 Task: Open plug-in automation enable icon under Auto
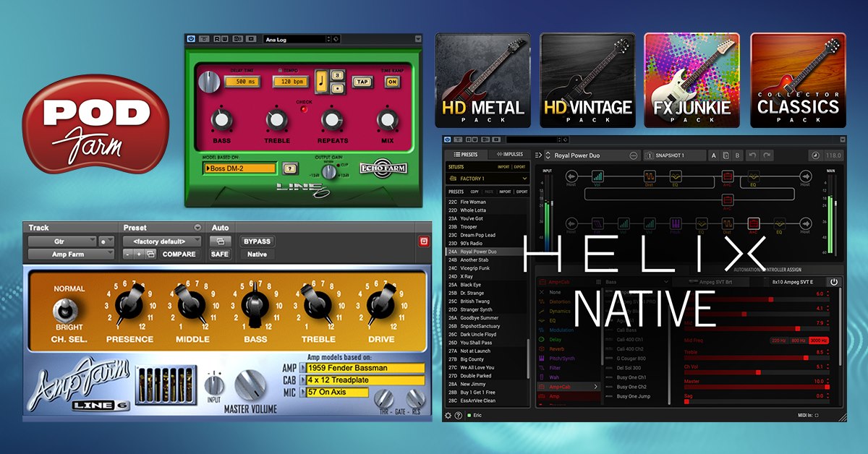221,241
